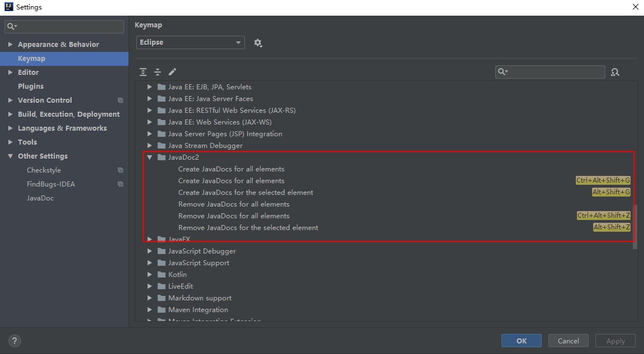Image resolution: width=644 pixels, height=354 pixels.
Task: Select Plugins in the settings sidebar
Action: (31, 87)
